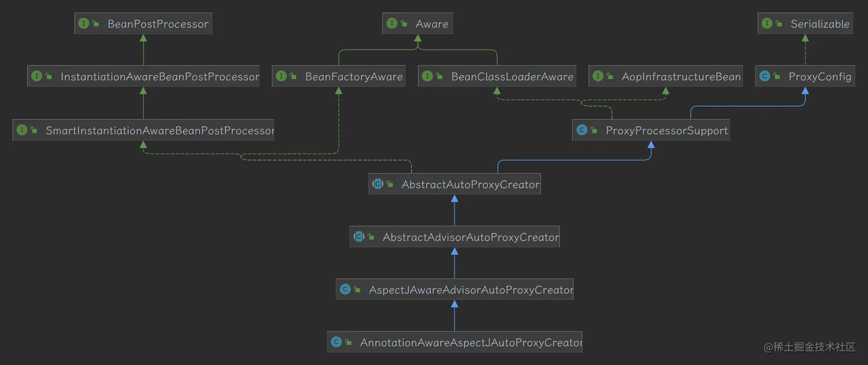Click the public lock icon on AopInfrastructureBean
868x365 pixels.
[609, 76]
